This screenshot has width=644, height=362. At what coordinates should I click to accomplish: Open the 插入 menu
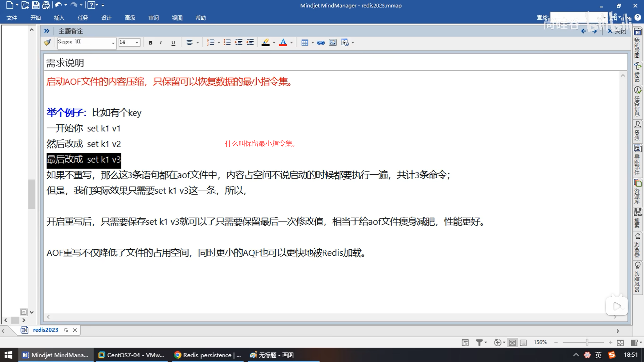[x=59, y=18]
